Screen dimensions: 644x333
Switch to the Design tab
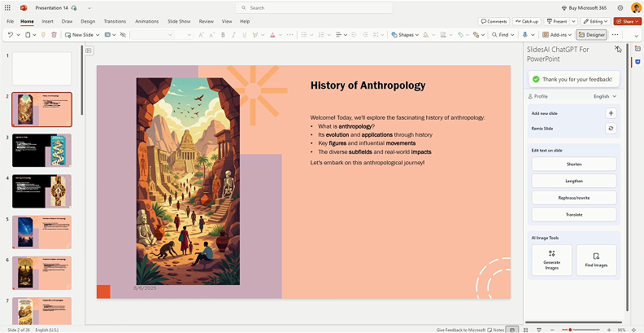88,21
